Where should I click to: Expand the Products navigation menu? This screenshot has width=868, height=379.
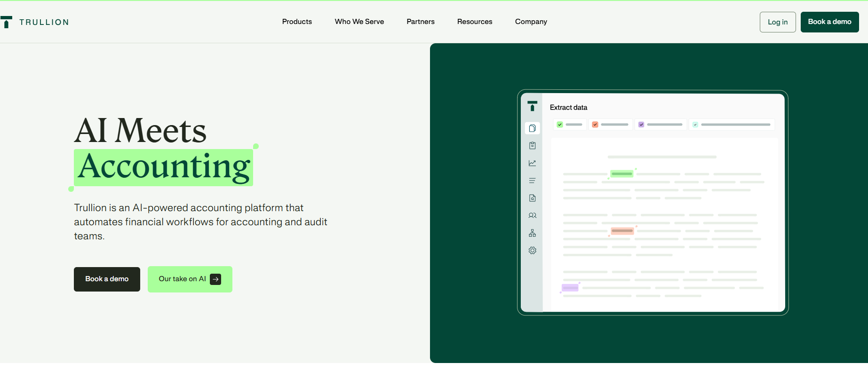pos(297,22)
